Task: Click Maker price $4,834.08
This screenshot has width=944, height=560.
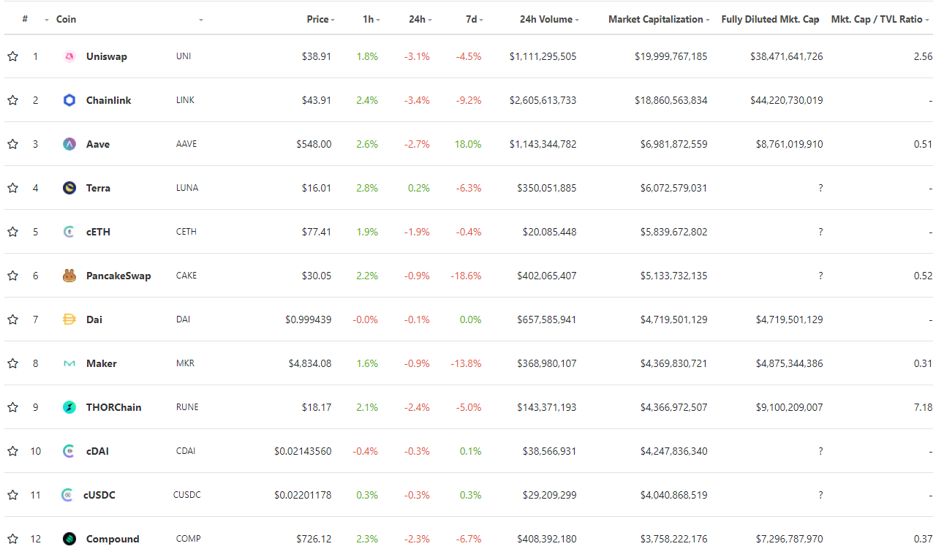Action: pyautogui.click(x=310, y=363)
